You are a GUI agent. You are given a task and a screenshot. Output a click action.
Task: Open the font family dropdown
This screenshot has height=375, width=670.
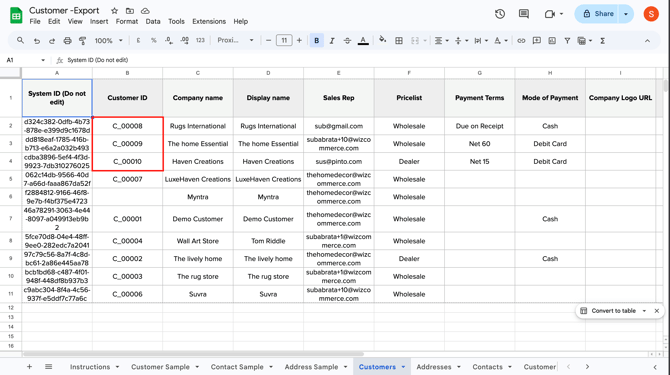click(x=235, y=41)
